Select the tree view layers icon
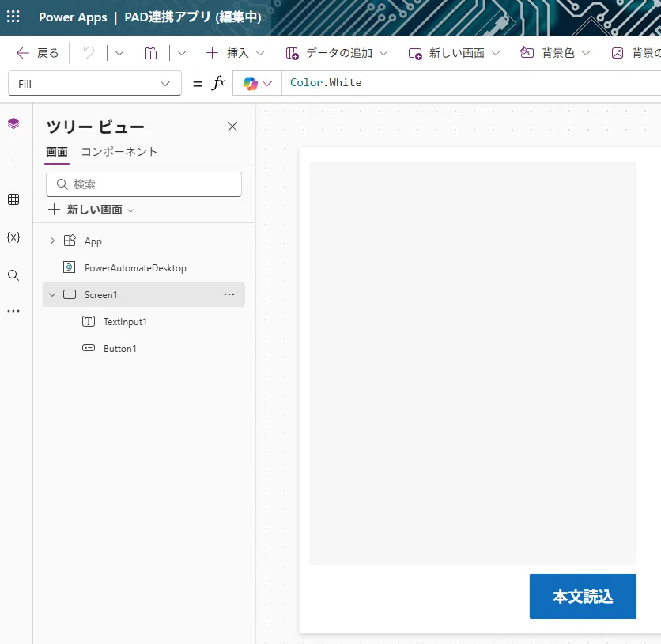The image size is (661, 644). [x=13, y=123]
